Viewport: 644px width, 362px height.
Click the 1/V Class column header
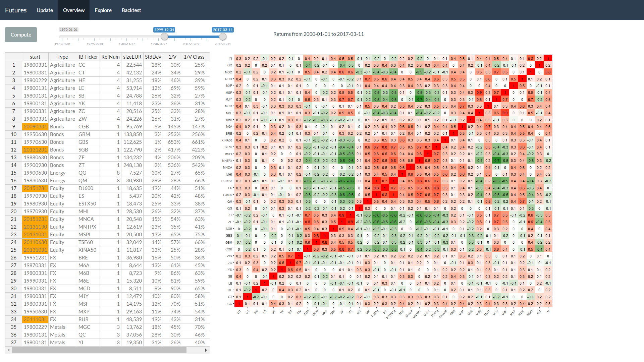194,57
